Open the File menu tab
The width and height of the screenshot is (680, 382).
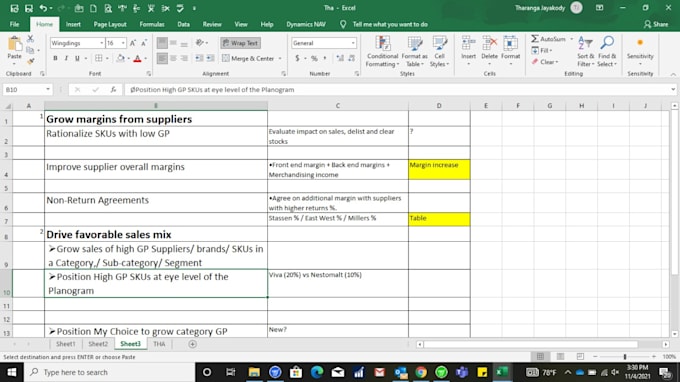[14, 24]
